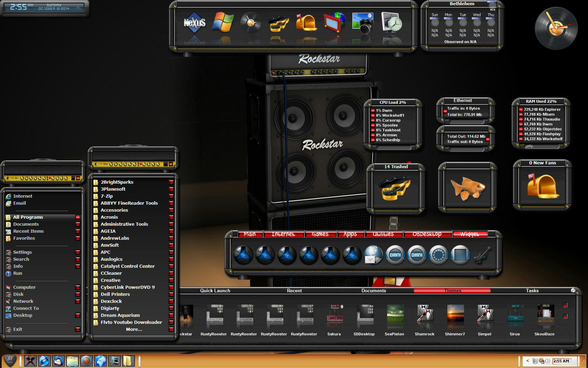Open the blue globe taskbar icon
This screenshot has height=368, width=588.
tap(100, 361)
